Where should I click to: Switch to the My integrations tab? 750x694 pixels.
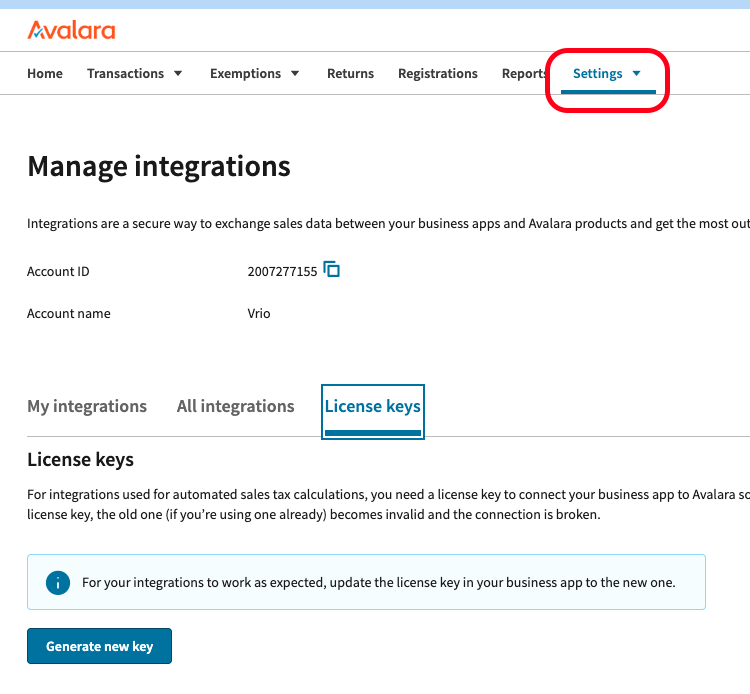pyautogui.click(x=87, y=406)
